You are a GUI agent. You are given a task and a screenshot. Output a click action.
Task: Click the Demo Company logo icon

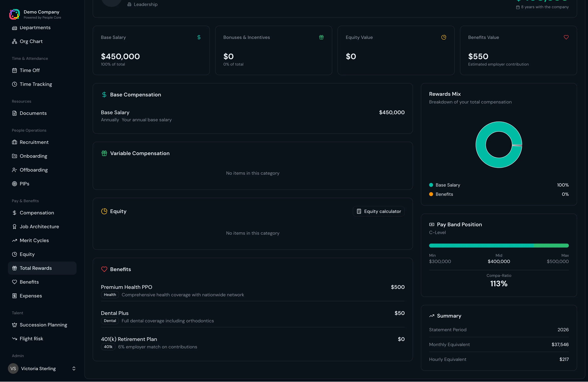[14, 14]
